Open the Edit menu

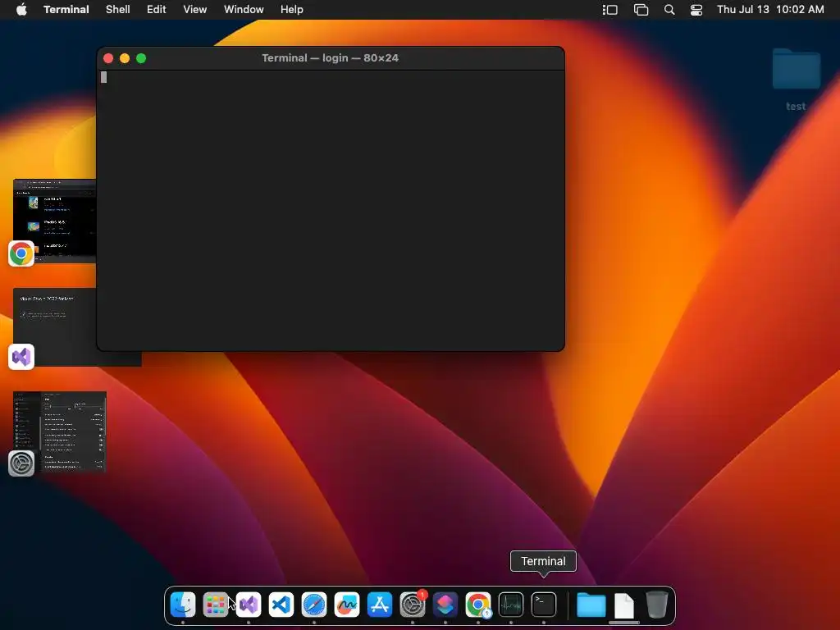(157, 10)
